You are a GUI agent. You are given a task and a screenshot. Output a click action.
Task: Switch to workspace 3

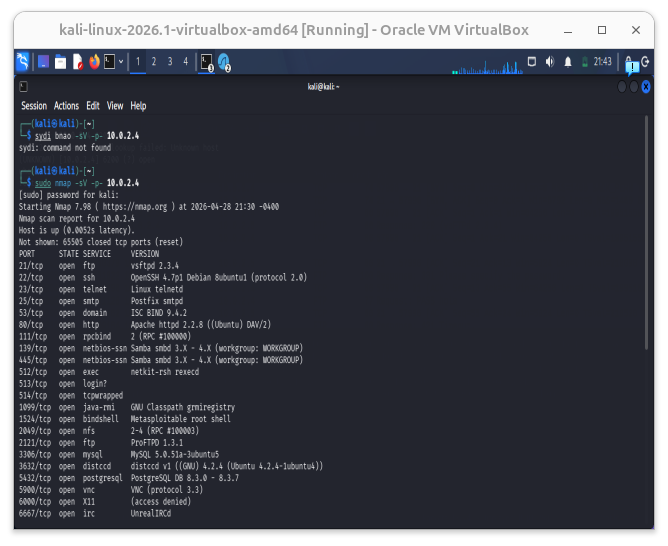tap(170, 62)
